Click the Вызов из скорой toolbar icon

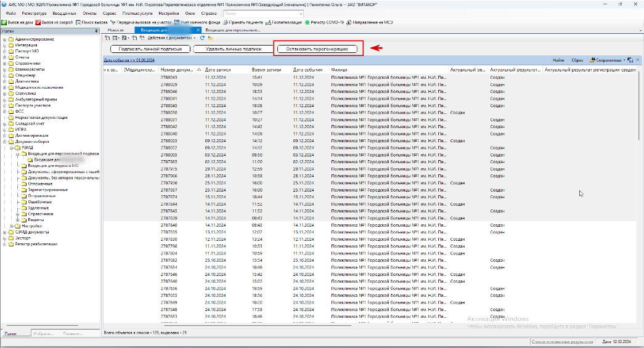38,23
